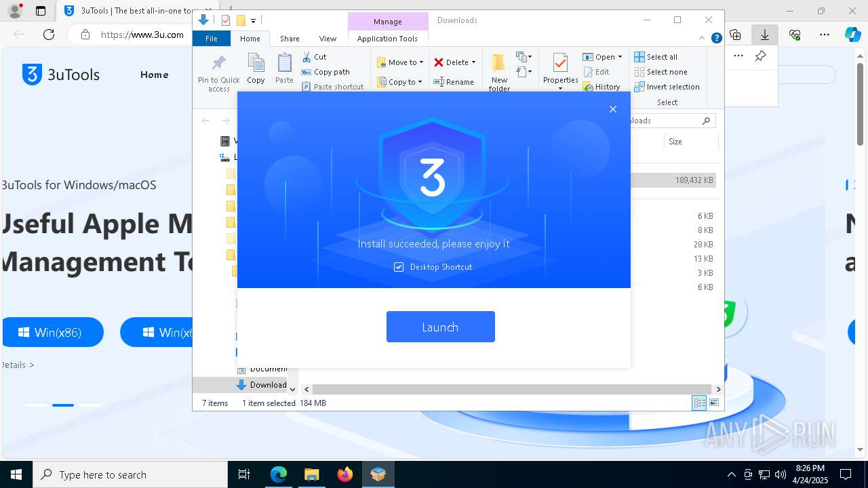Click Home link on 3uTools website
Screen dimensions: 868x488
point(154,75)
